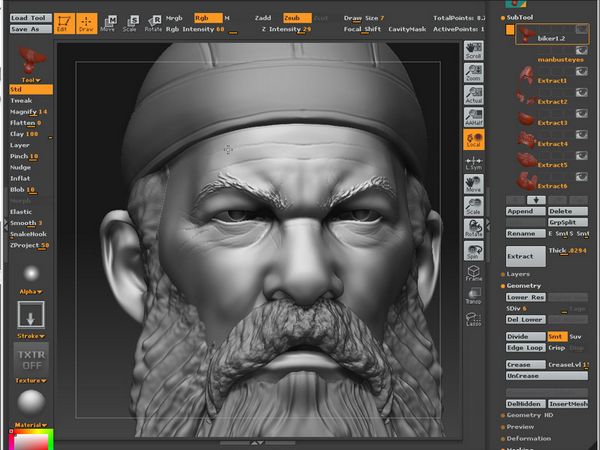Toggle Local transformation button

(474, 140)
